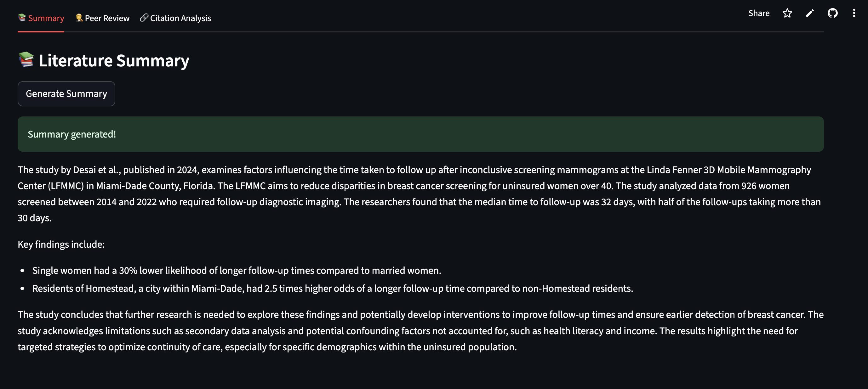
Task: Click the 'Summary generated!' success banner
Action: (420, 134)
